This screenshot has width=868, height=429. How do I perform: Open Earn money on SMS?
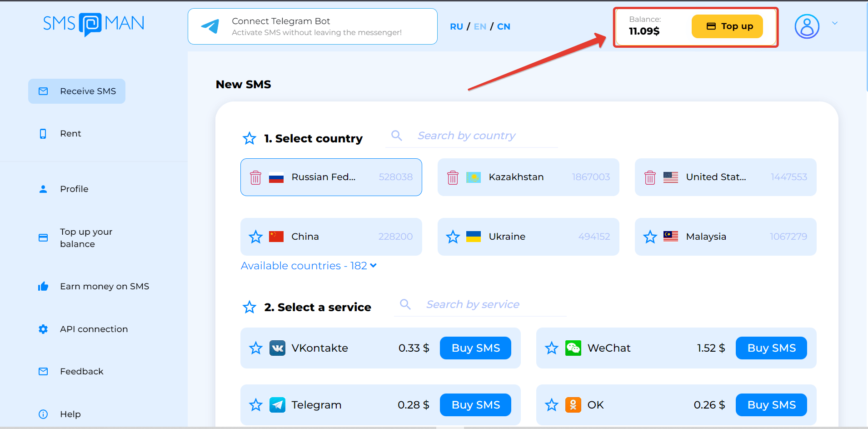[x=105, y=286]
